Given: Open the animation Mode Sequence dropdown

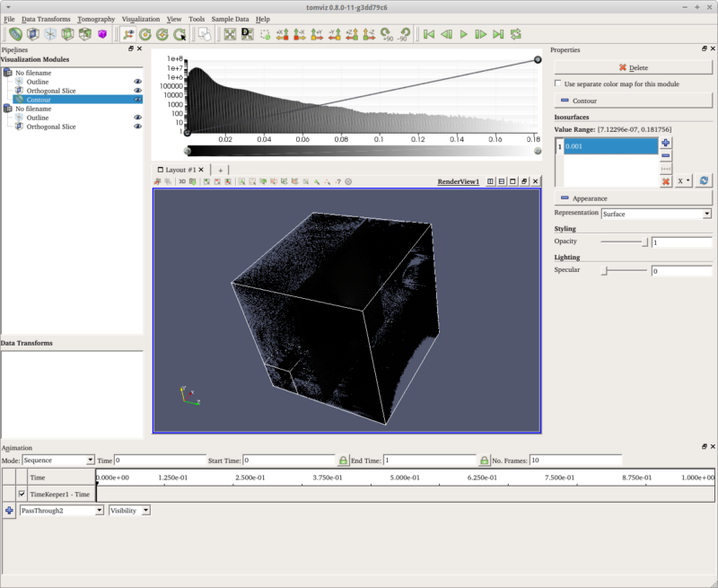Looking at the screenshot, I should [x=58, y=460].
